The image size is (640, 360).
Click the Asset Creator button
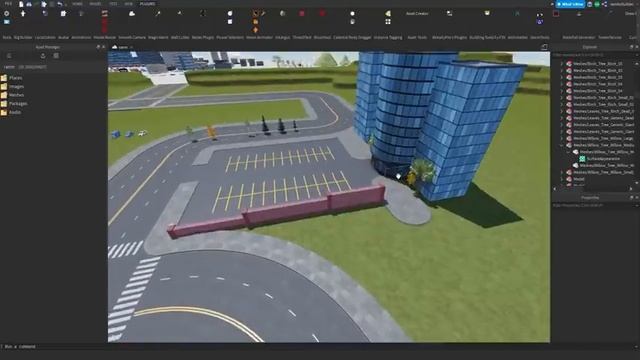tap(417, 13)
